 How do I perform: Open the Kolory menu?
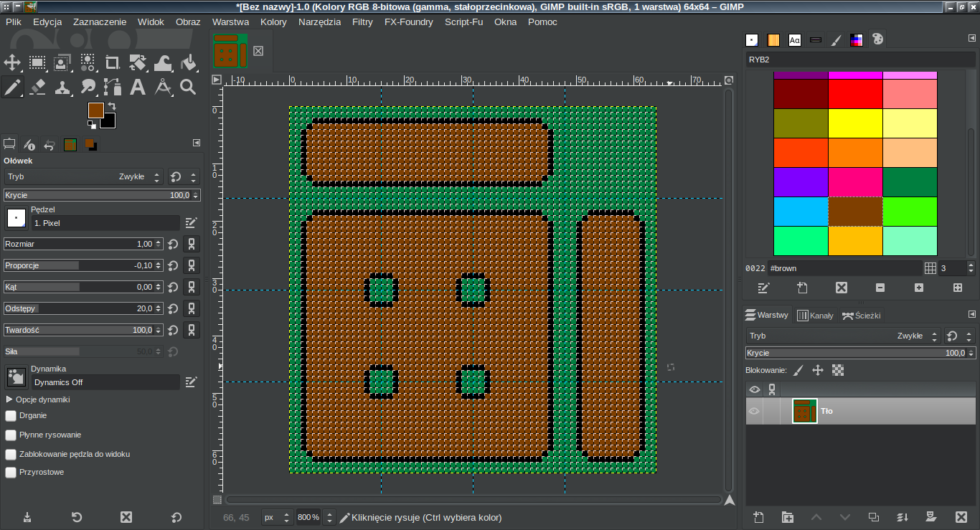click(273, 22)
